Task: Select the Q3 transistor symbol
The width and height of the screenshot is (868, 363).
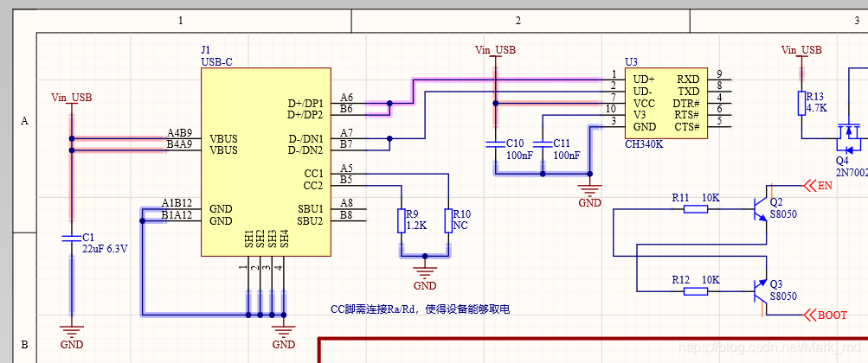Action: pos(761,291)
